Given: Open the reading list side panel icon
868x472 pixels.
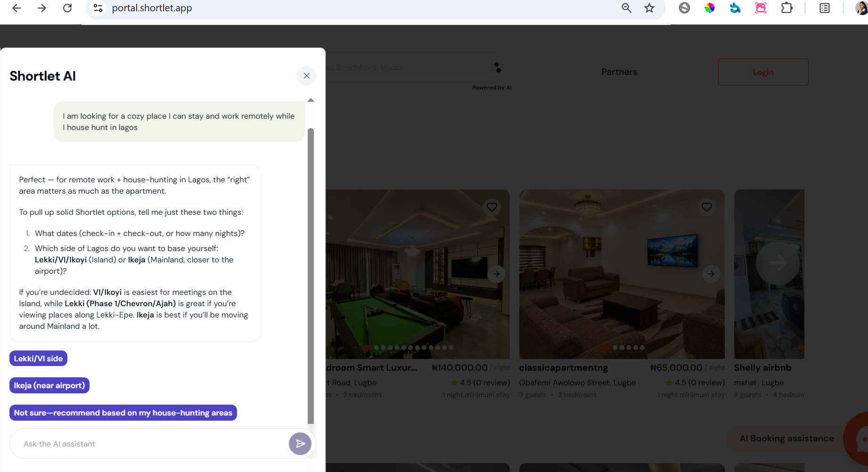Looking at the screenshot, I should (825, 8).
